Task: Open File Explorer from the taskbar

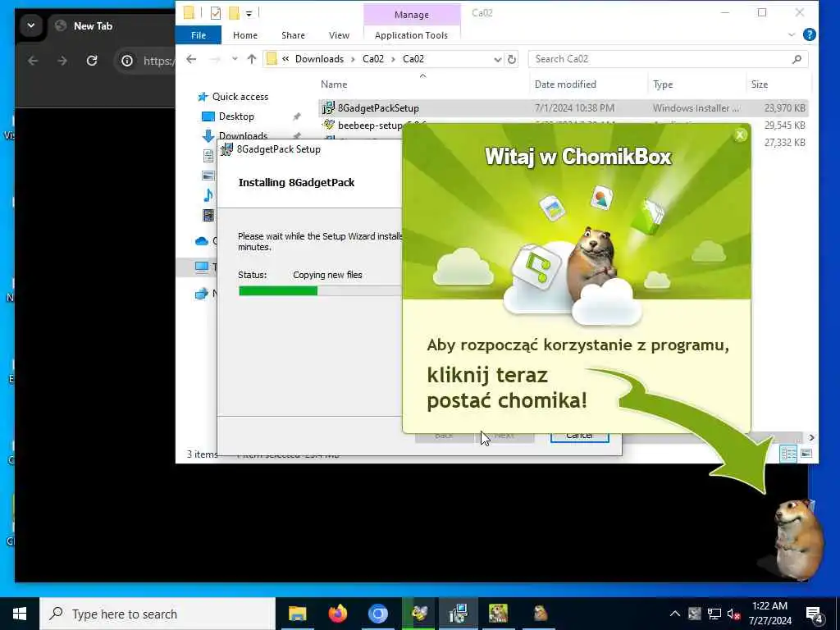Action: [x=297, y=614]
